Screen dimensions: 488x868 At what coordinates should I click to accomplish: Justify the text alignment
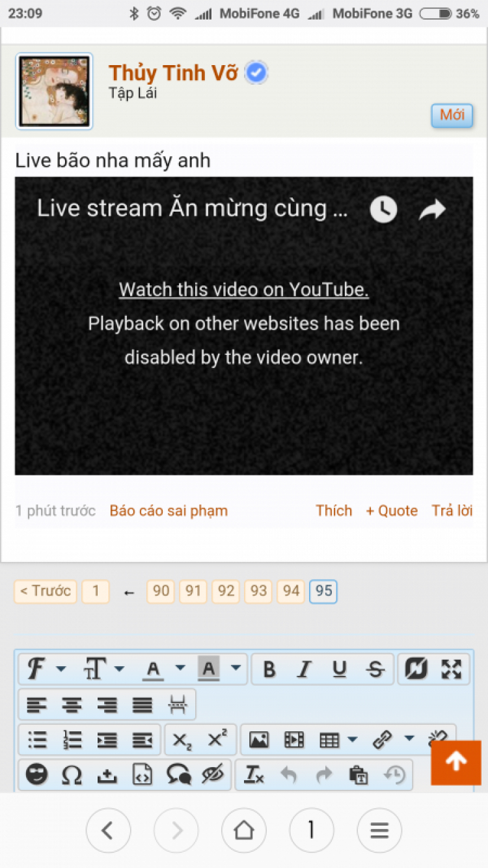[142, 705]
